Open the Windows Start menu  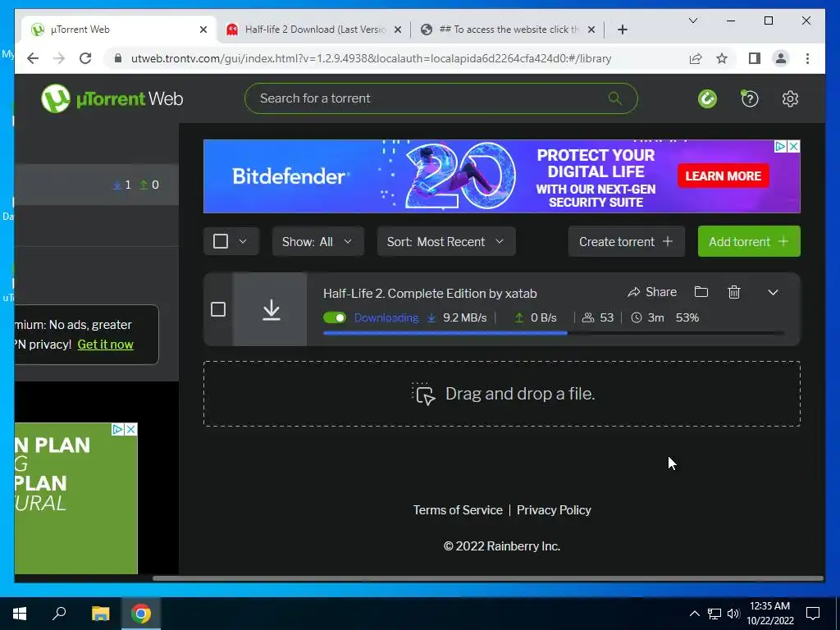(20, 614)
